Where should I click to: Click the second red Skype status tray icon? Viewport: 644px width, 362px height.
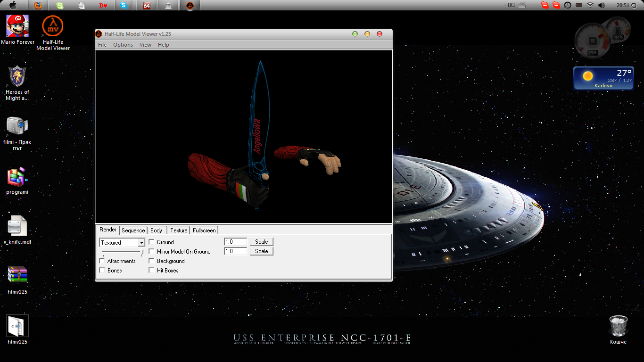click(x=556, y=6)
